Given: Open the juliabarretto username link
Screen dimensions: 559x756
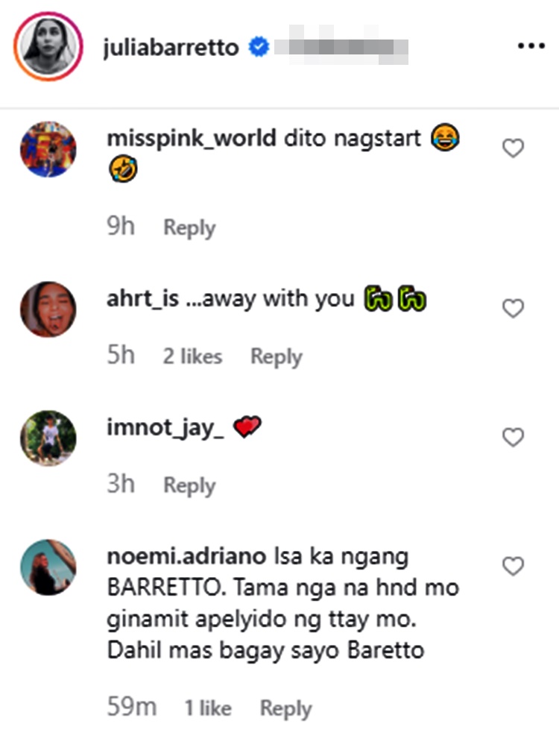Looking at the screenshot, I should 171,47.
